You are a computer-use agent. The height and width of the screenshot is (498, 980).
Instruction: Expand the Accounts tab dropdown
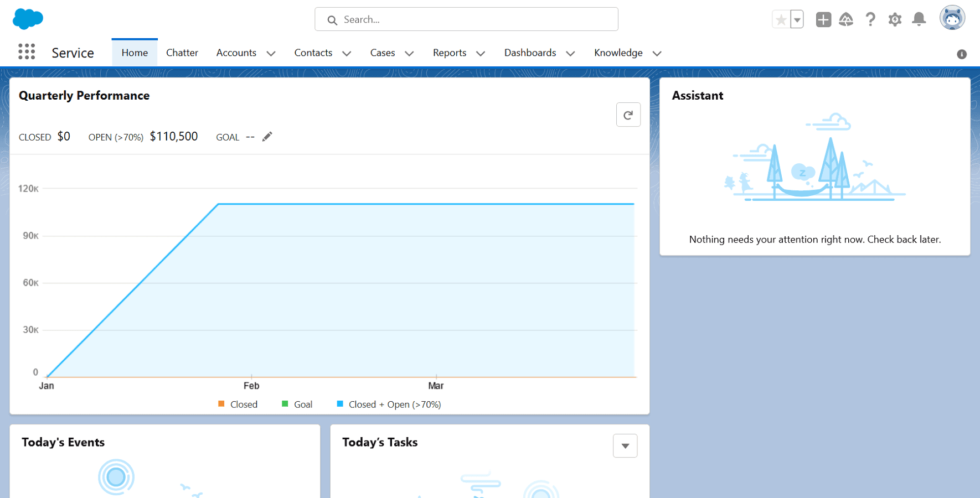(271, 53)
